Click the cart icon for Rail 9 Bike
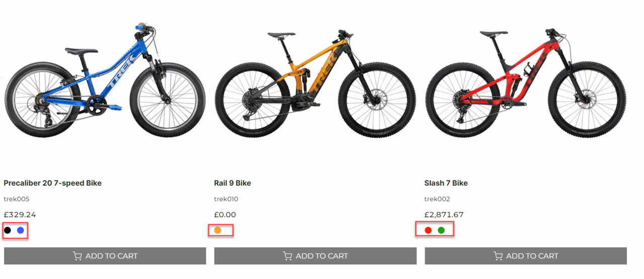Viewport: 644px width, 279px height. [x=287, y=256]
